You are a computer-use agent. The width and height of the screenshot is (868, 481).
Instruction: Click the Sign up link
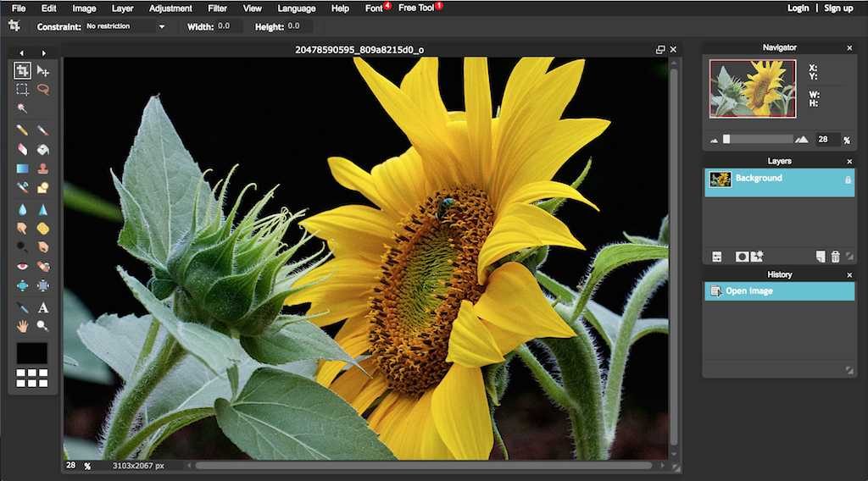pyautogui.click(x=838, y=8)
